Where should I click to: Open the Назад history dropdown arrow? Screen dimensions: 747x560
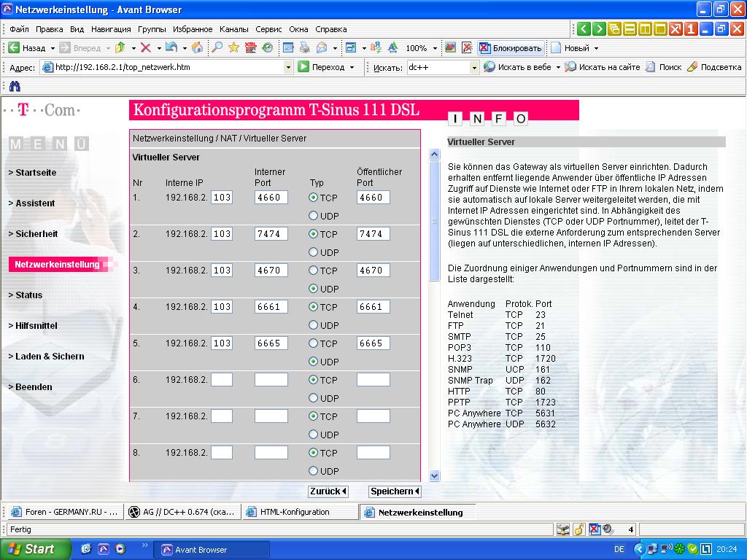[x=53, y=48]
